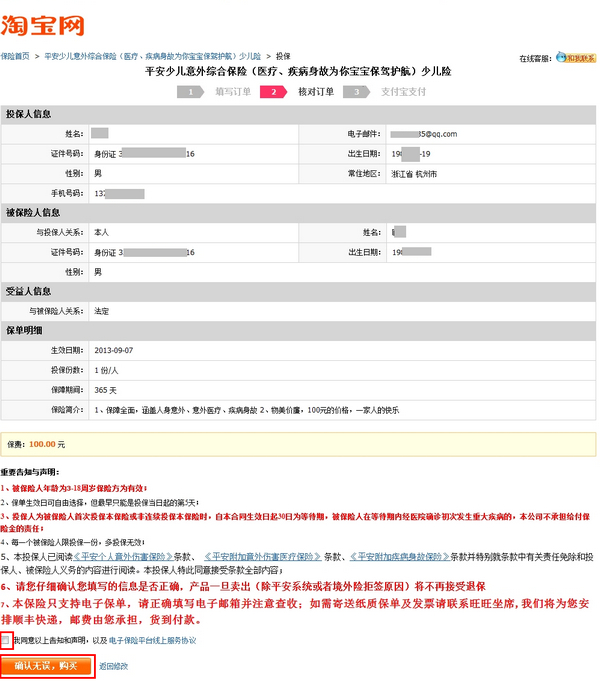Open 《平安附加疾病身故保险》 terms link
This screenshot has width=600, height=685.
396,555
